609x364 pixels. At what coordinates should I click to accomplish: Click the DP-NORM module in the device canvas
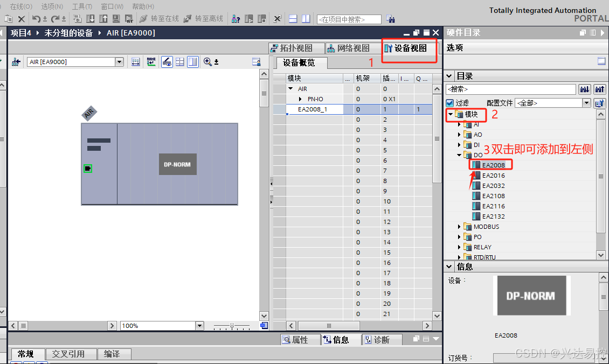coord(177,164)
